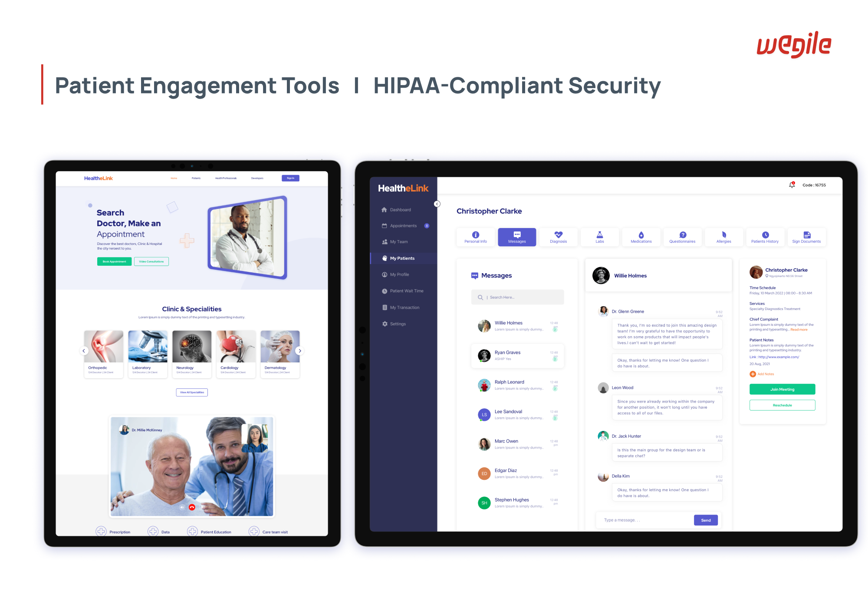Open the Neurology speciality card
The width and height of the screenshot is (868, 608).
tap(191, 354)
